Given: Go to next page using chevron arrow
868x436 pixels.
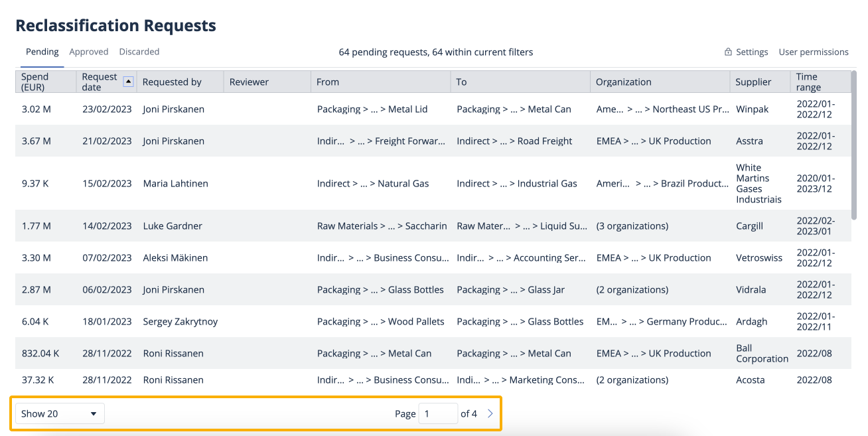Looking at the screenshot, I should 490,413.
